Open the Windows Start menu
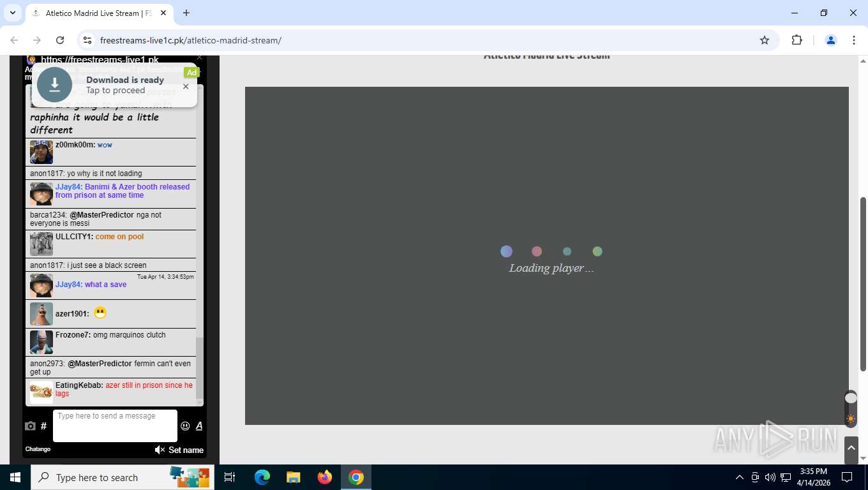Image resolution: width=868 pixels, height=490 pixels. click(15, 477)
